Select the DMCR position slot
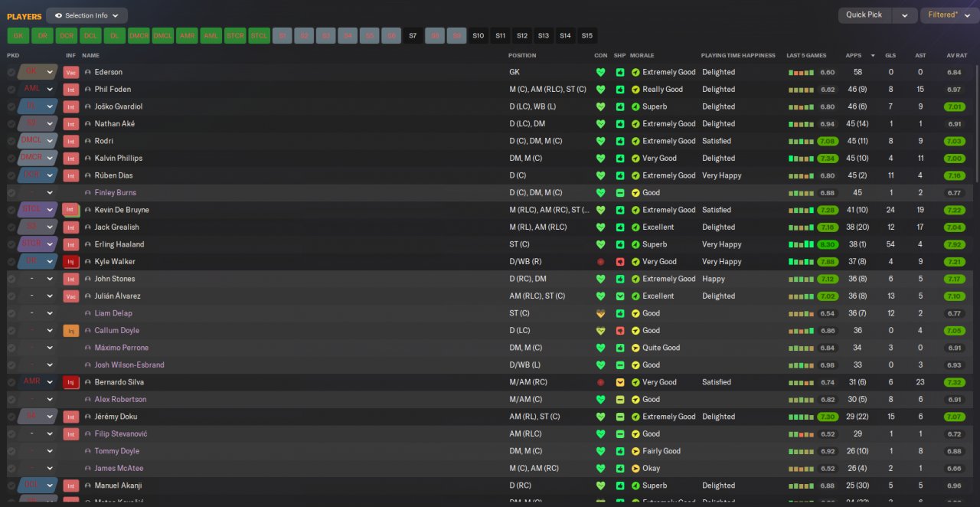Image resolution: width=980 pixels, height=507 pixels. pos(139,35)
